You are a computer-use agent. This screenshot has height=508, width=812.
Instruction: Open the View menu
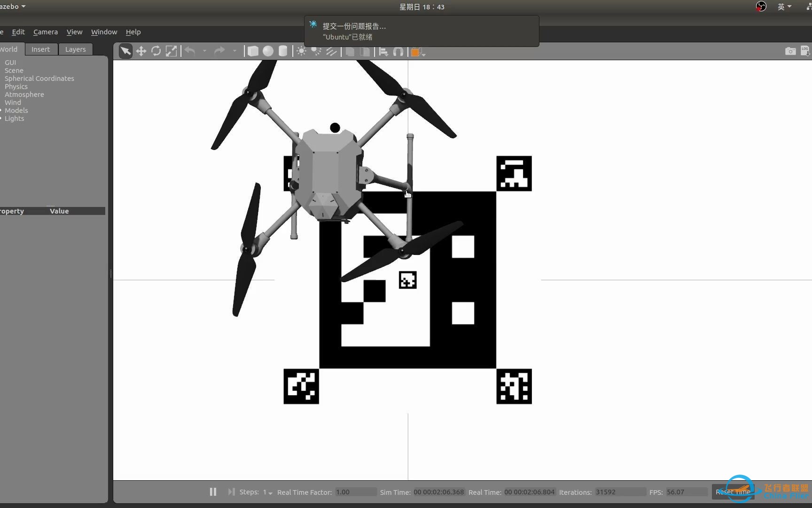pyautogui.click(x=74, y=32)
